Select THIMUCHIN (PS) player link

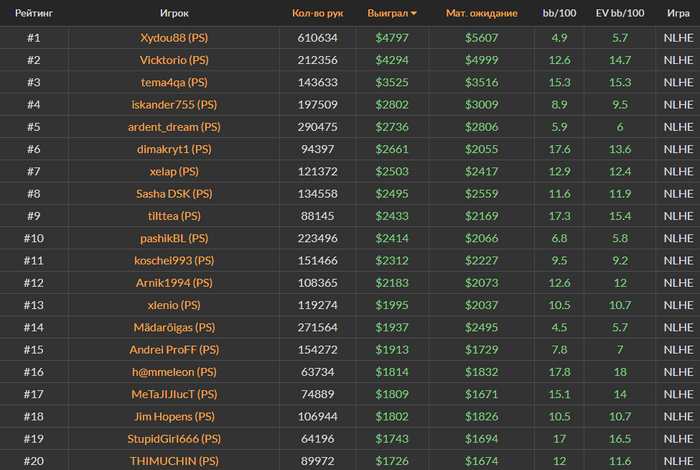[174, 461]
